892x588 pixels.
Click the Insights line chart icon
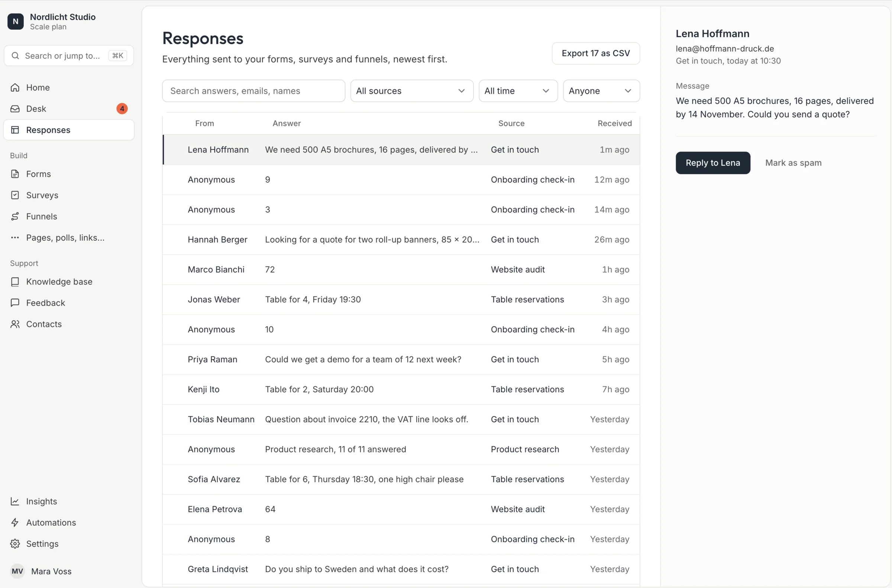point(15,501)
